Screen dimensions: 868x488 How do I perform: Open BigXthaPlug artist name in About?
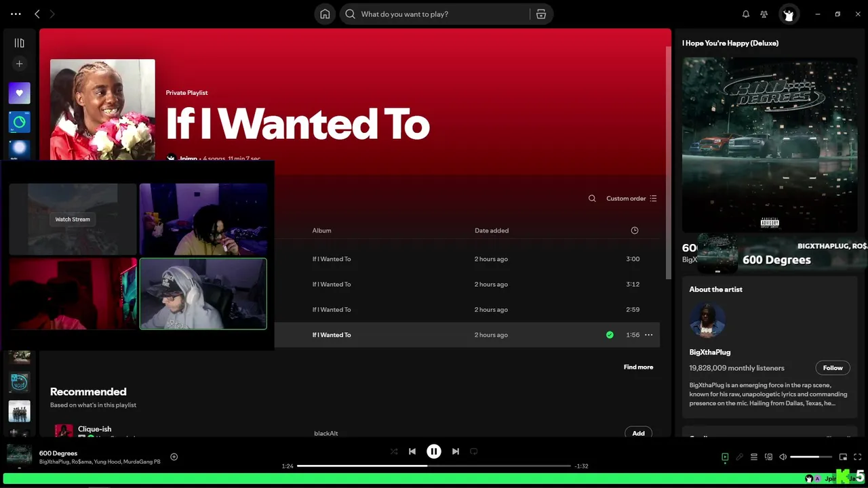point(710,352)
